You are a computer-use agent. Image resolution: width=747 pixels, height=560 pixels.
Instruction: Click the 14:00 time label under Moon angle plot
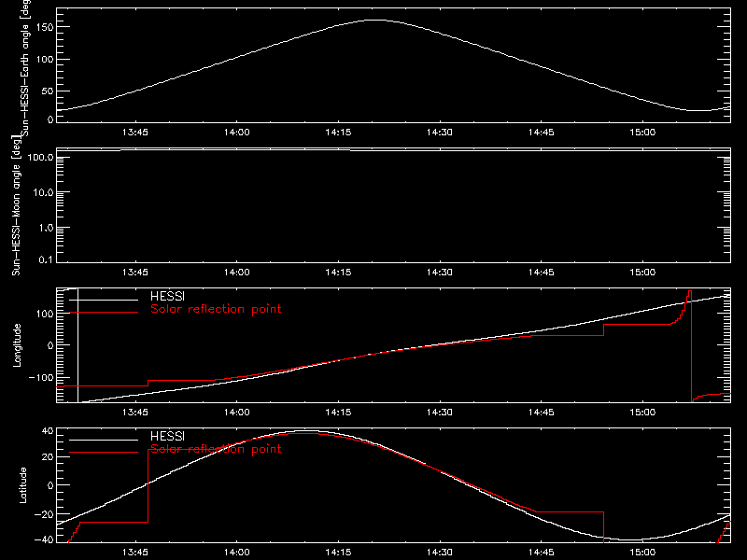[x=237, y=273]
